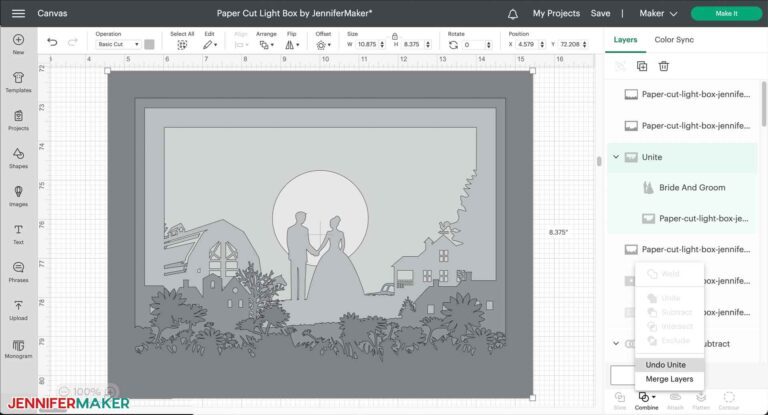
Task: Click the bride and groom silhouette
Action: [x=324, y=256]
